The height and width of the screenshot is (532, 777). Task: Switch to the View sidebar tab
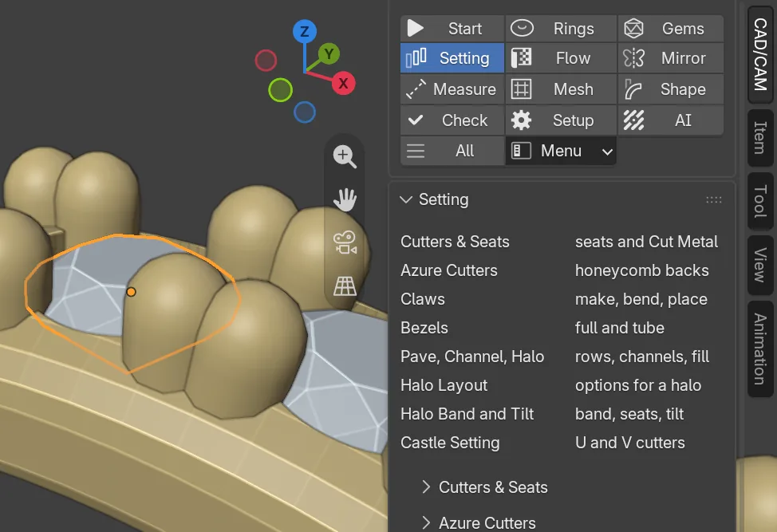click(760, 265)
